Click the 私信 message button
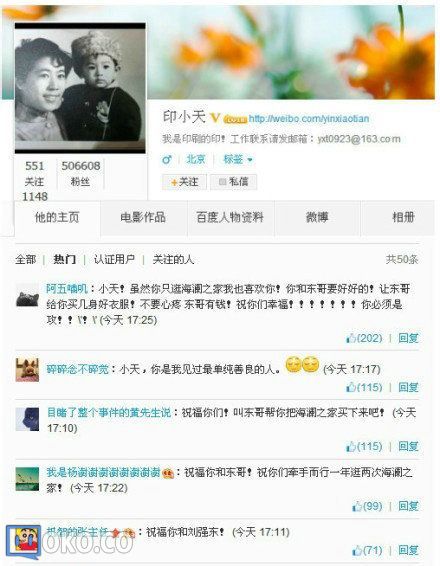Image resolution: width=440 pixels, height=566 pixels. click(234, 182)
